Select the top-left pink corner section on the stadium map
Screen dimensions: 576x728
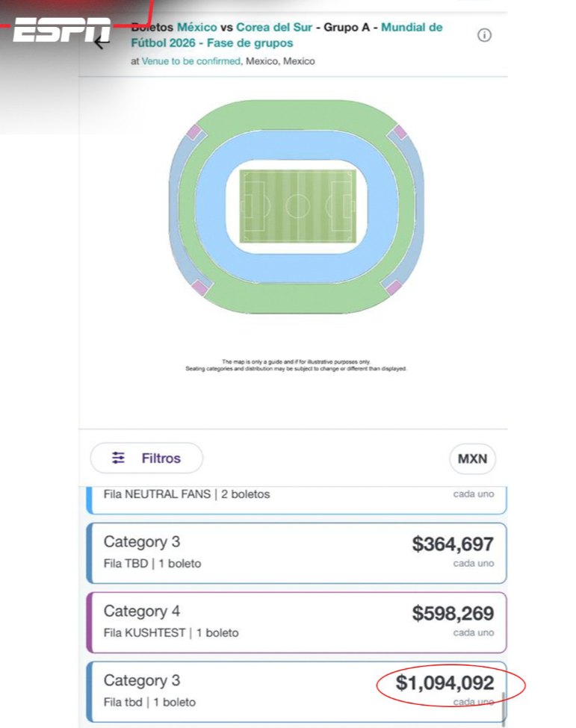click(x=194, y=133)
